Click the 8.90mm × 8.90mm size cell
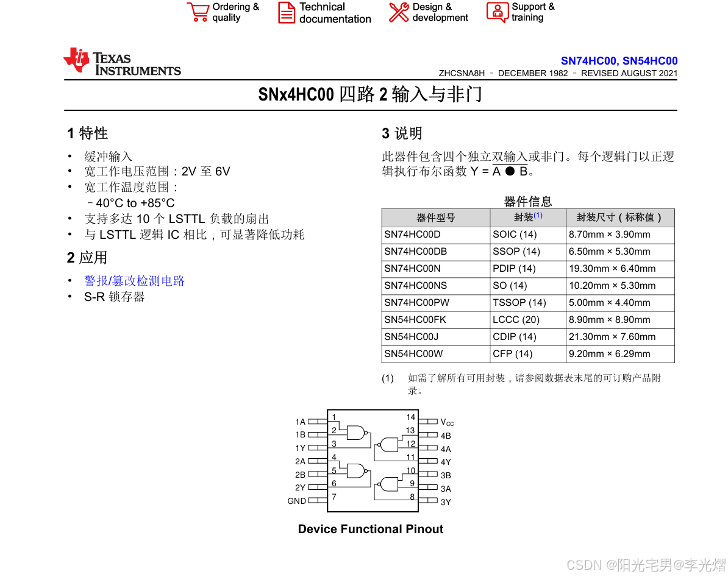Image resolution: width=728 pixels, height=577 pixels. (x=620, y=320)
